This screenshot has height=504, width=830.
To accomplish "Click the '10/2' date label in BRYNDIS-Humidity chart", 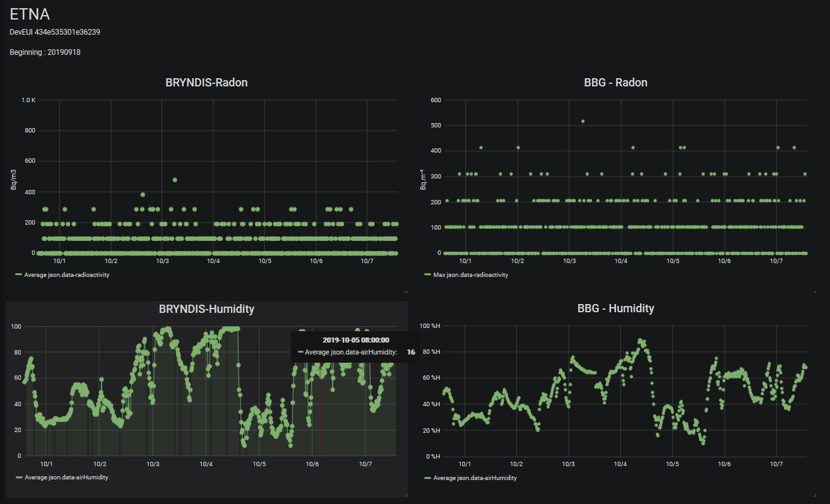I will point(100,464).
